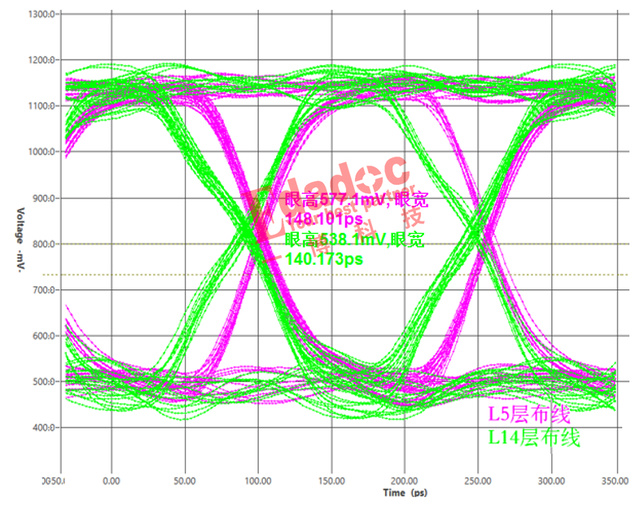Viewport: 640px width, 506px height.
Task: Click the green 538.1mV eye height annotation
Action: (x=354, y=240)
